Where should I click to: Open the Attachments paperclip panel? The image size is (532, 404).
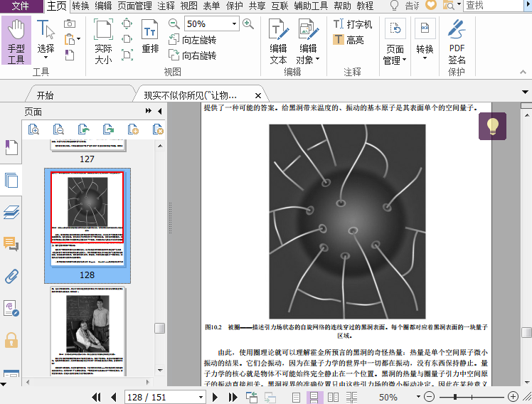[11, 276]
